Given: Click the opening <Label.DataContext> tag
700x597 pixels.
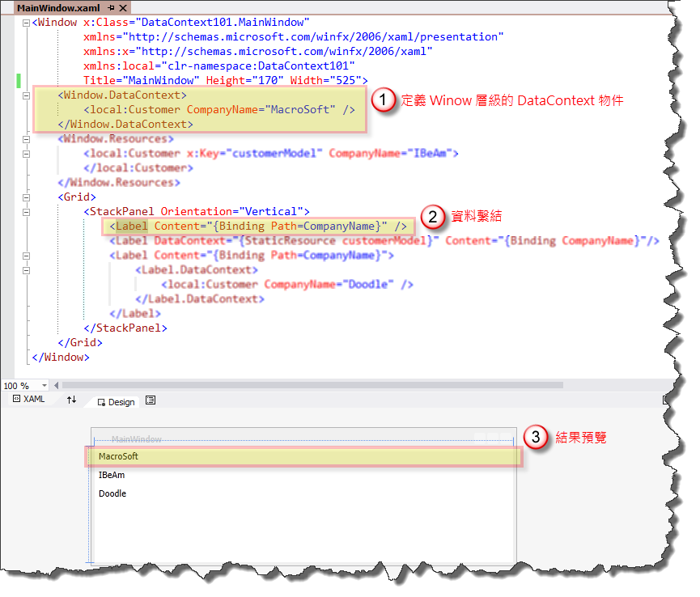Looking at the screenshot, I should [197, 270].
